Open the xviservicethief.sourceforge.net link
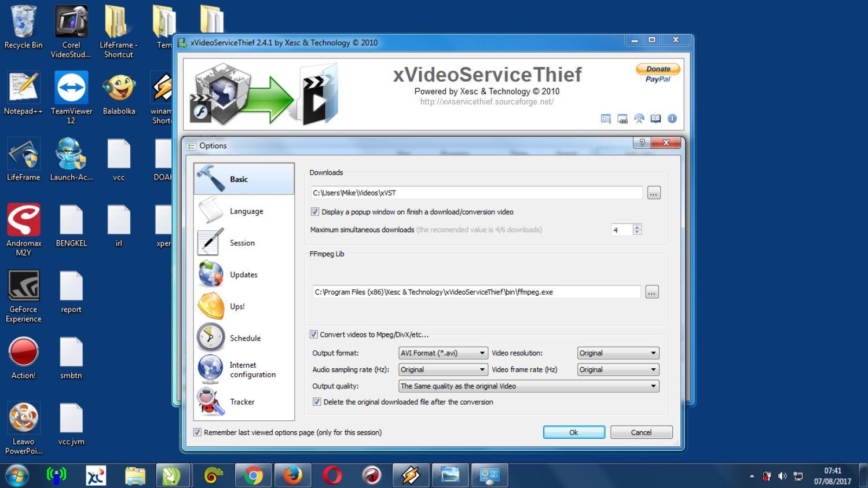Screen dimensions: 868x488 pos(487,102)
